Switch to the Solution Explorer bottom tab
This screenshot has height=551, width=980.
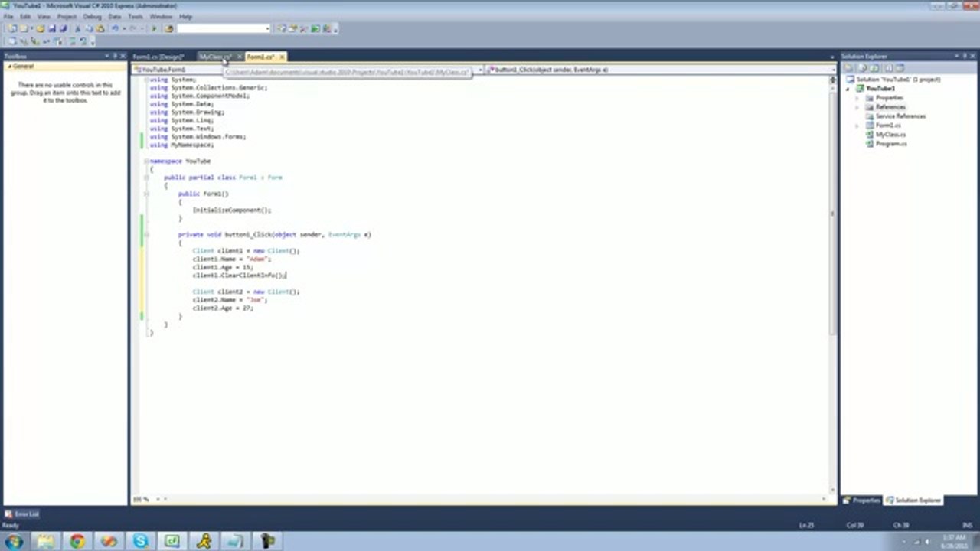pos(913,500)
